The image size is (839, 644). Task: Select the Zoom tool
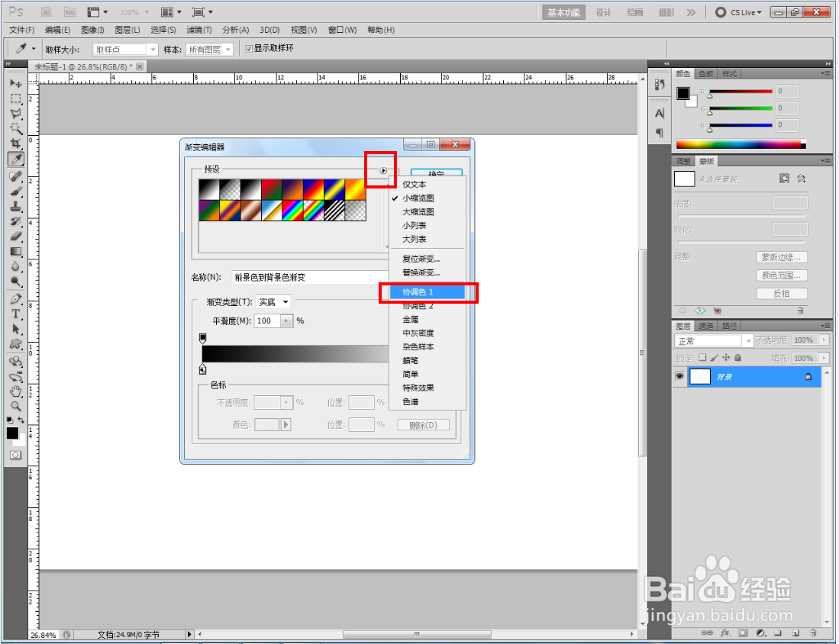pos(15,407)
